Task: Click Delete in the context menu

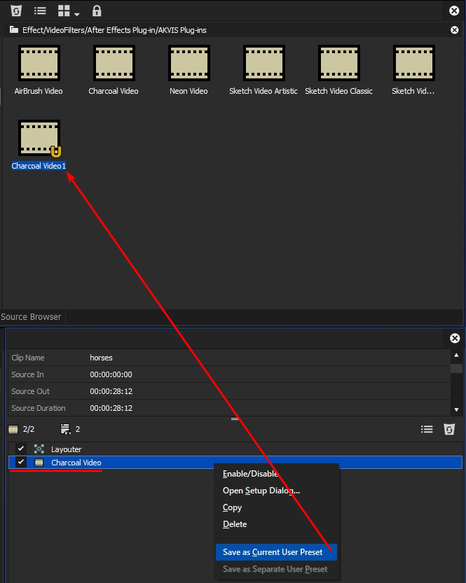Action: (x=235, y=524)
